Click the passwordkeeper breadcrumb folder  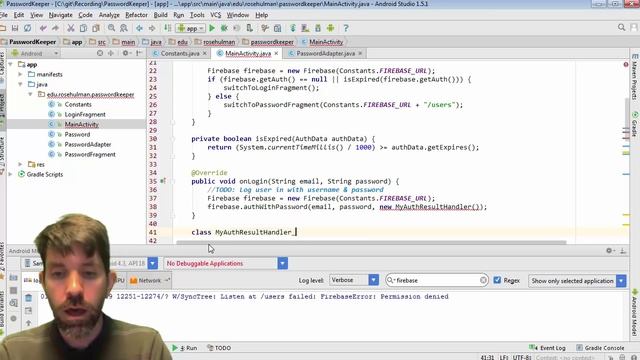coord(268,42)
